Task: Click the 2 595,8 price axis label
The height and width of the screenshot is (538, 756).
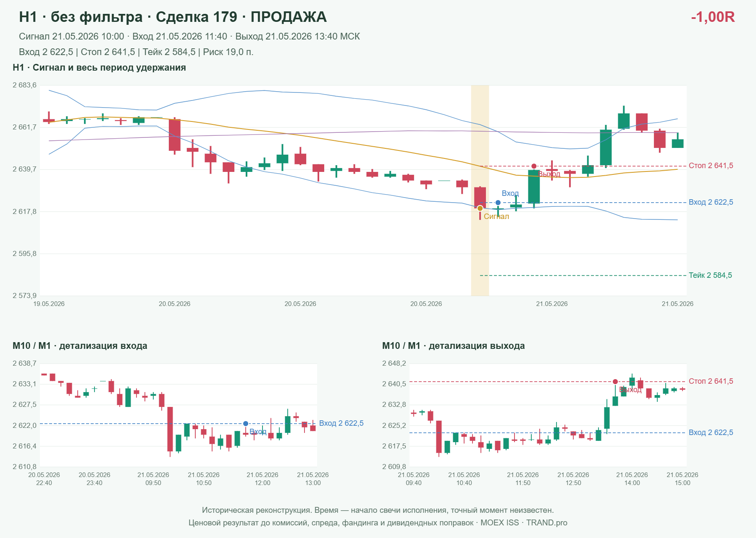Action: point(25,253)
